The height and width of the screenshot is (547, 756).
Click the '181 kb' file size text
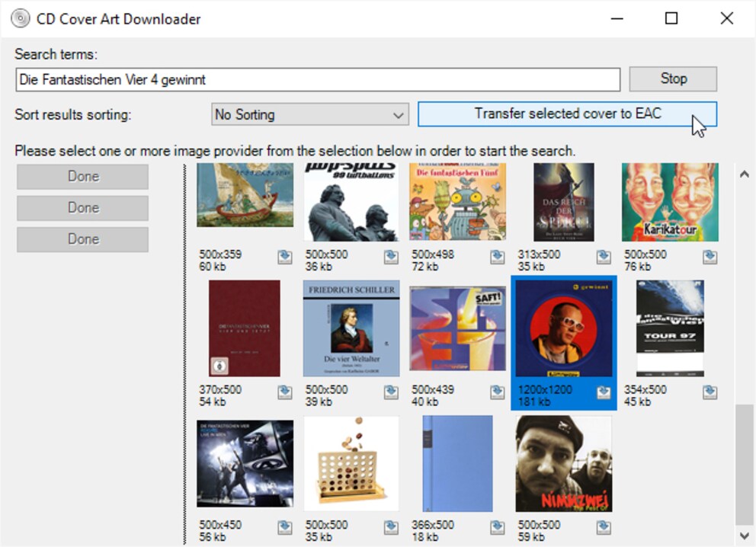tap(533, 401)
